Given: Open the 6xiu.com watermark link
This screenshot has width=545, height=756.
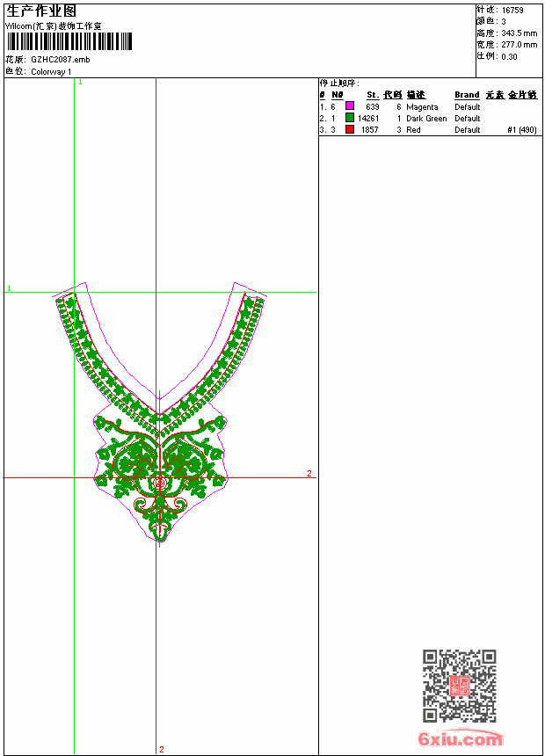Looking at the screenshot, I should pos(461,738).
